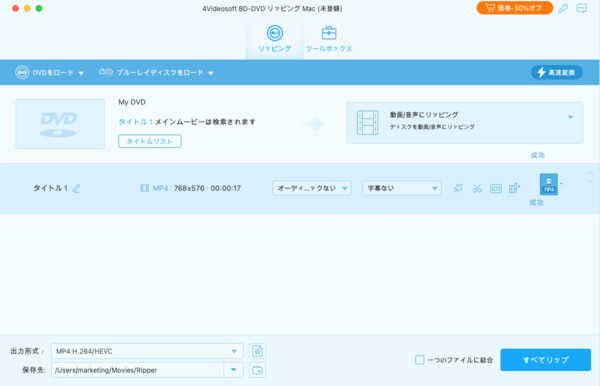Switch to the リッピング tab
The width and height of the screenshot is (600, 386).
click(274, 39)
